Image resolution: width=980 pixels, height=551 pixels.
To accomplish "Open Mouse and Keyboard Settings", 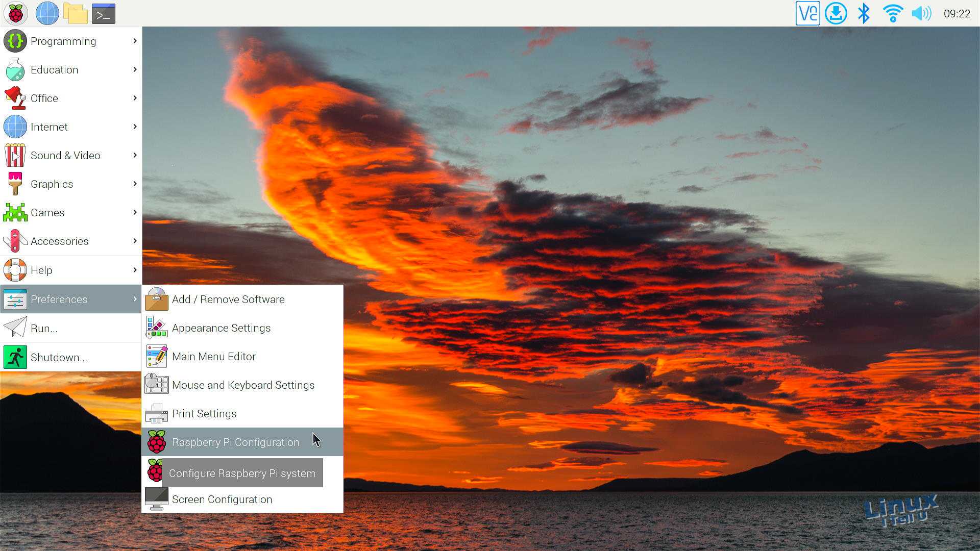I will 243,385.
